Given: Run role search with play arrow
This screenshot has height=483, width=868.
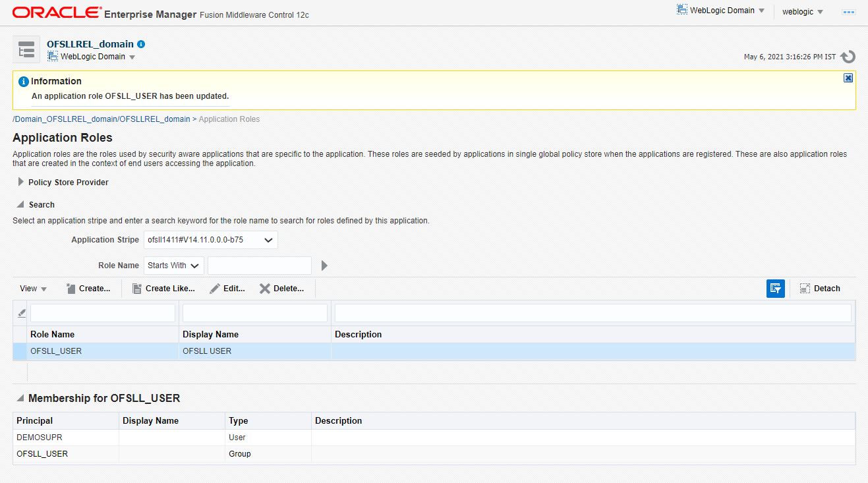Looking at the screenshot, I should tap(324, 266).
